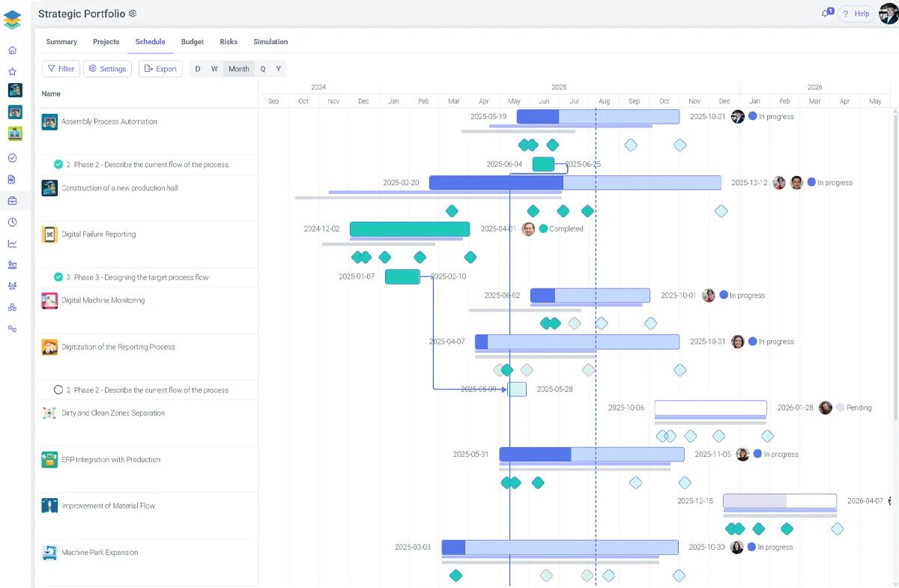Open the portfolio briefcase icon in sidebar

coord(12,201)
